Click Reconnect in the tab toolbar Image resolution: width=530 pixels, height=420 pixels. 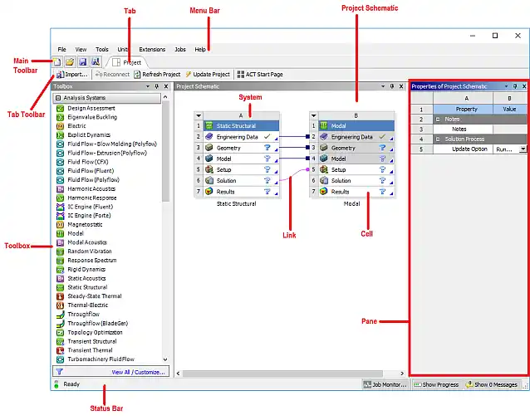[112, 75]
